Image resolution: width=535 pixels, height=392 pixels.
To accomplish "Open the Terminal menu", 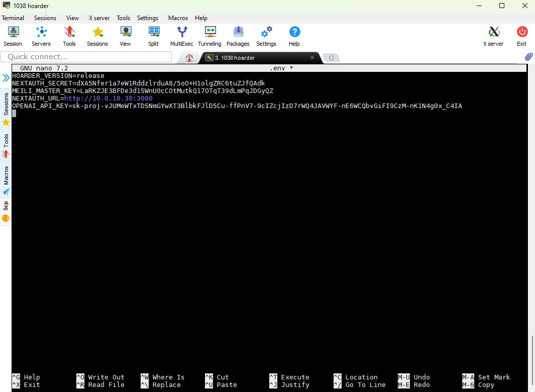I will point(13,18).
